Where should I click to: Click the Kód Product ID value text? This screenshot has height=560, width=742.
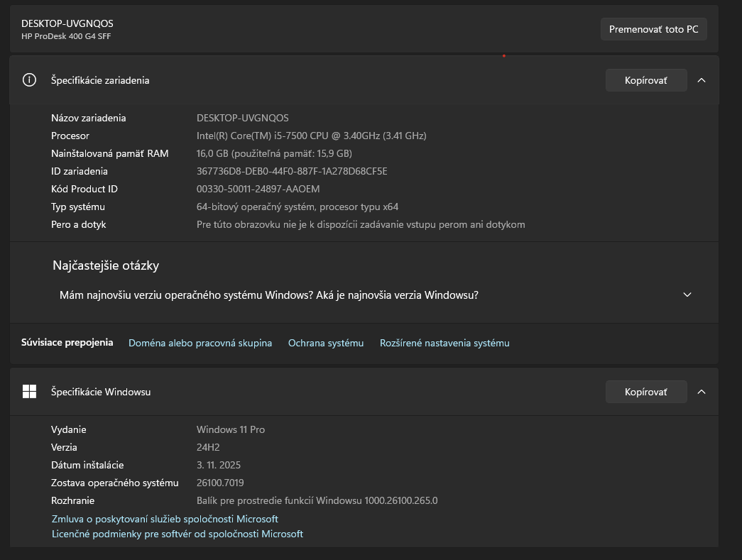click(258, 189)
